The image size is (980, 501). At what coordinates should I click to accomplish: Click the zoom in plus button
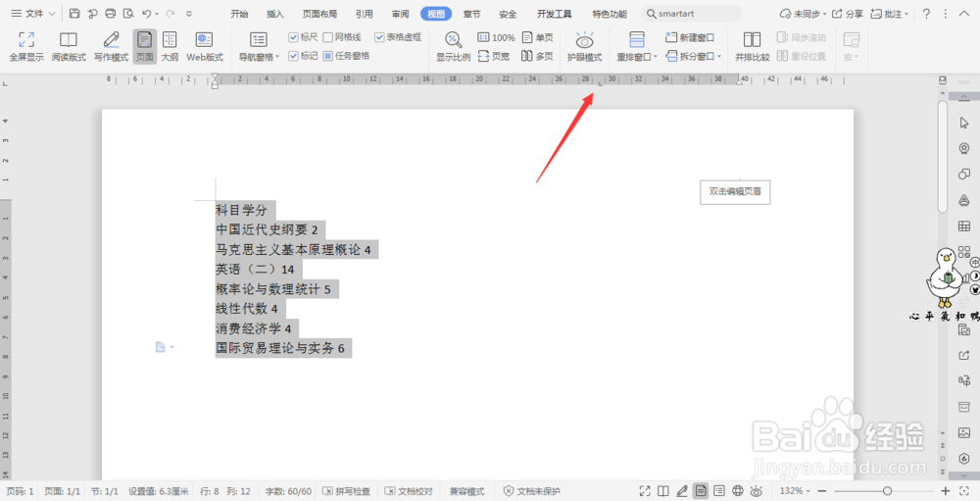[x=946, y=491]
